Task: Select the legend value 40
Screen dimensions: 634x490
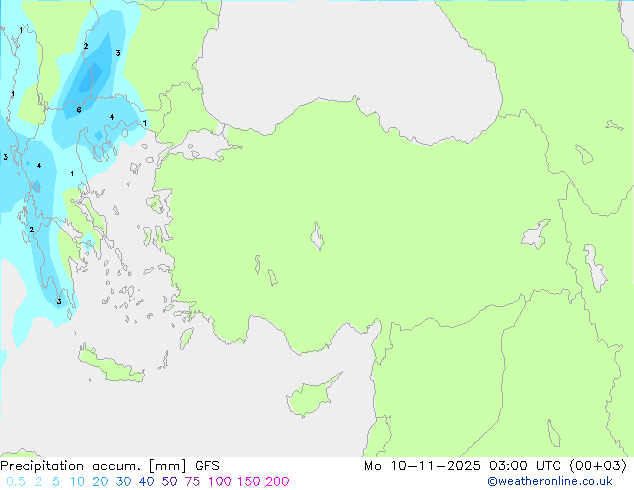Action: pos(146,482)
